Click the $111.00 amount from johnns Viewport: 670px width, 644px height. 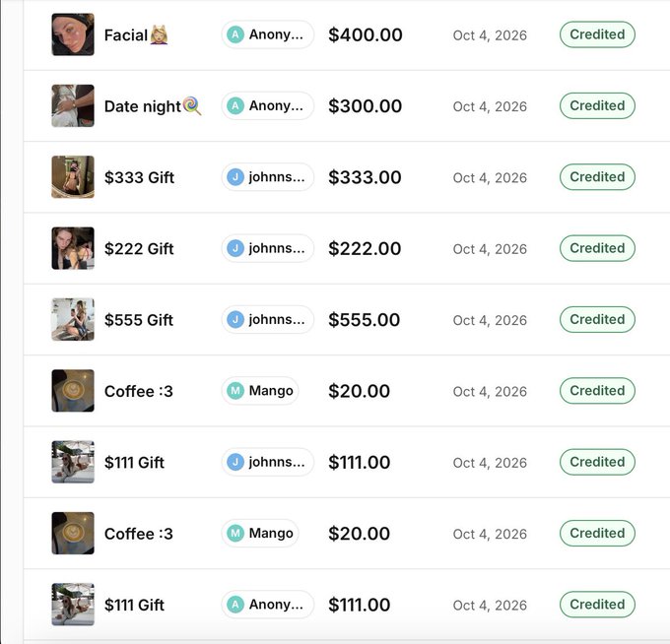[x=359, y=462]
